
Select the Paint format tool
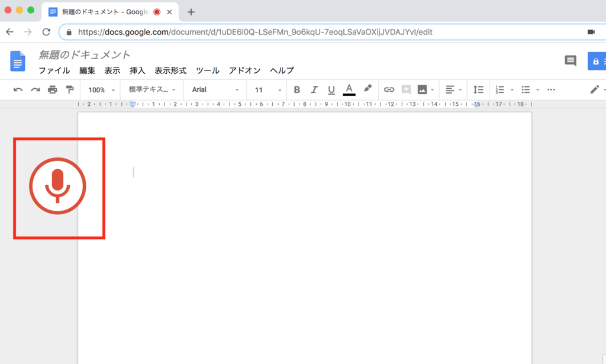(70, 89)
